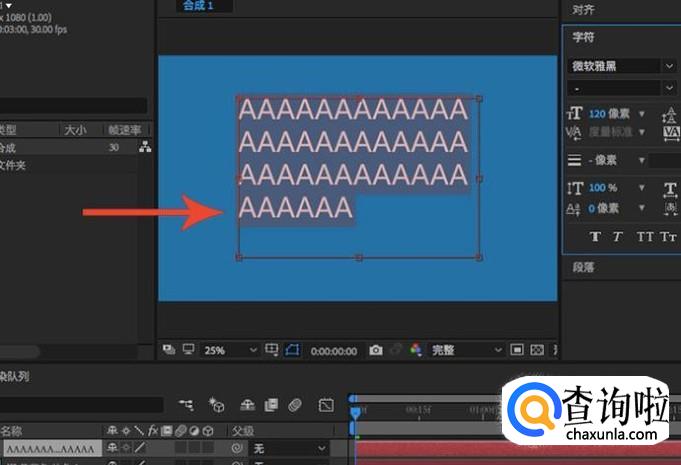Image resolution: width=681 pixels, height=465 pixels.
Task: Click the shy switch for AAAAAAA layer
Action: click(x=112, y=447)
